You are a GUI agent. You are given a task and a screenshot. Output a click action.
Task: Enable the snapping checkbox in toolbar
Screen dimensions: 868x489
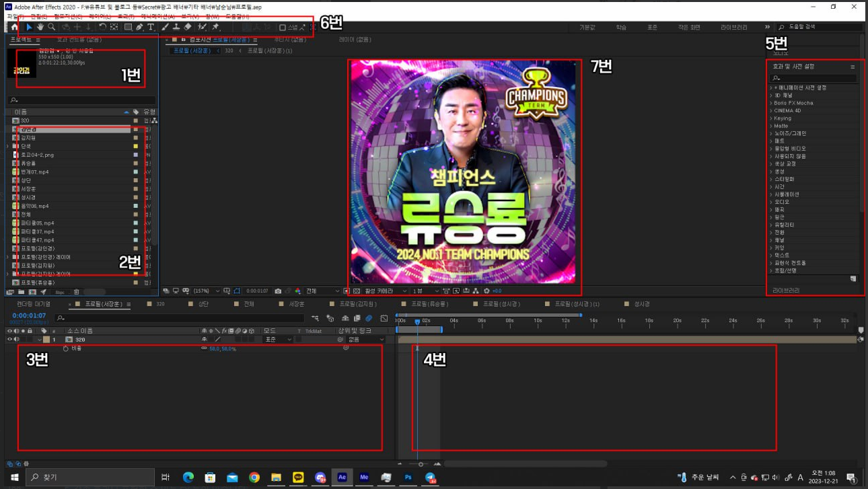[x=283, y=28]
